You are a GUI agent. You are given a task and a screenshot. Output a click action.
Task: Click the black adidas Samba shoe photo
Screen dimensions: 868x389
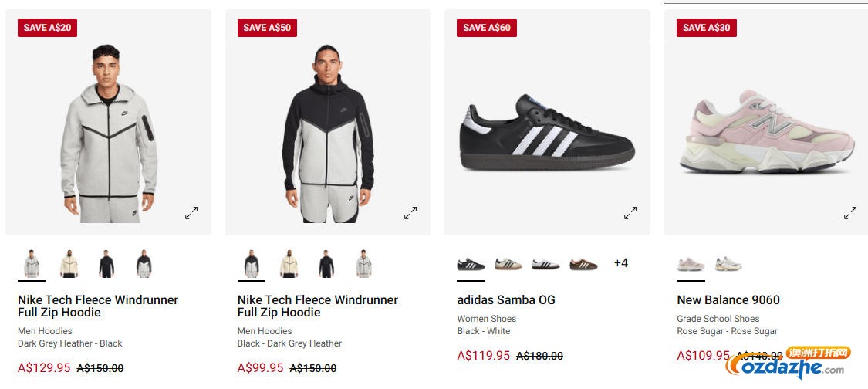point(546,131)
